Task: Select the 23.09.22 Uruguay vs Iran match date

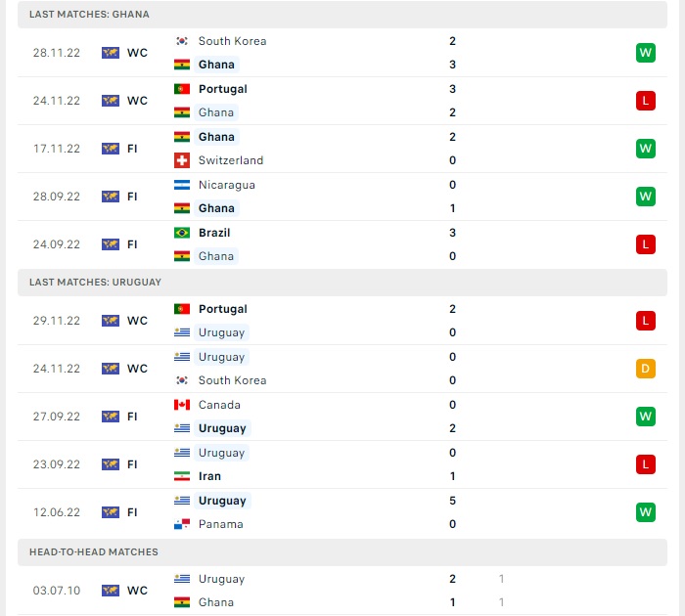Action: [x=57, y=464]
